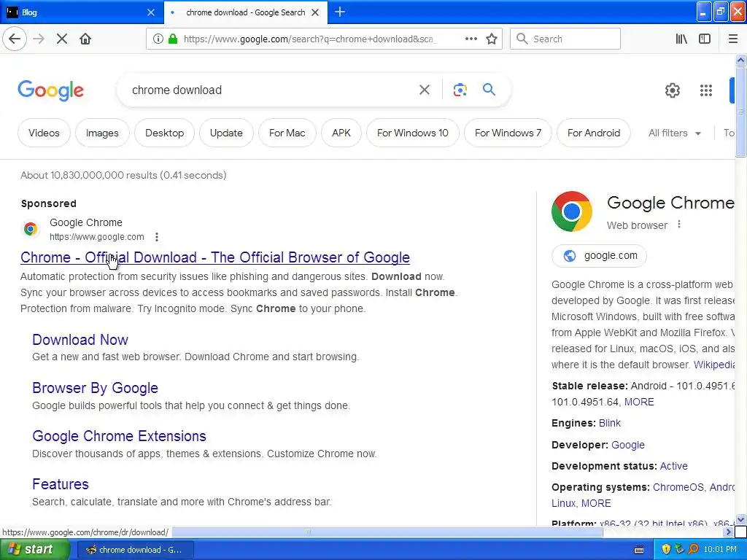Open the Google developer link
The width and height of the screenshot is (747, 560).
[627, 445]
